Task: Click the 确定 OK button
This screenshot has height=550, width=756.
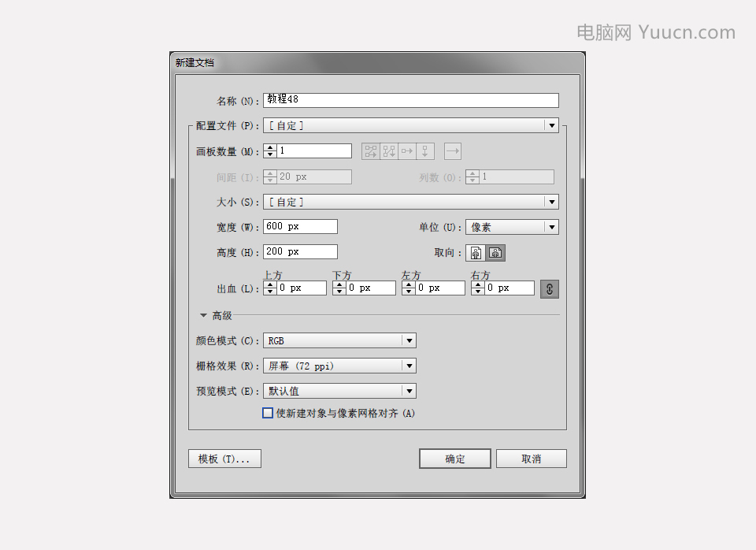Action: [455, 459]
